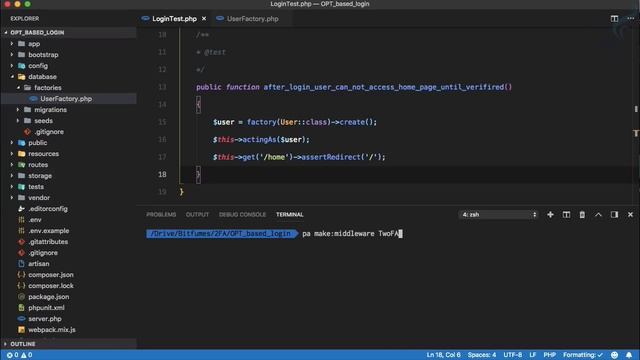Image resolution: width=640 pixels, height=360 pixels.
Task: Switch to the LoginTest.php tab
Action: pyautogui.click(x=174, y=19)
